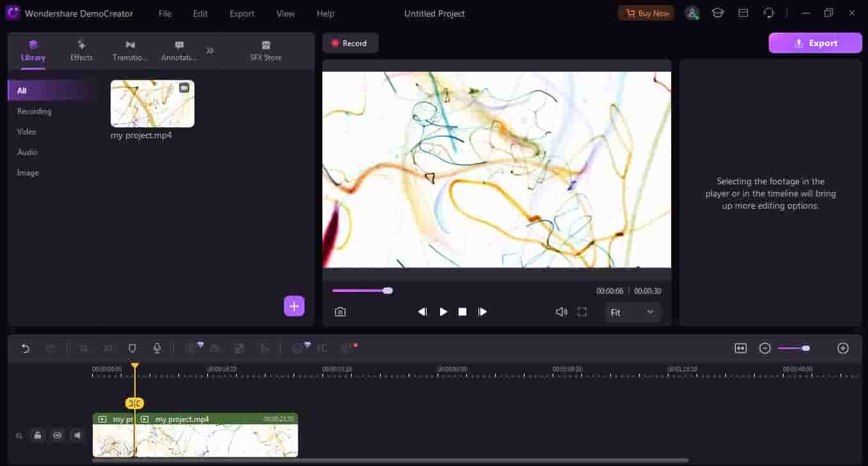Zoom out the timeline with minus icon
The height and width of the screenshot is (466, 868).
pos(765,348)
